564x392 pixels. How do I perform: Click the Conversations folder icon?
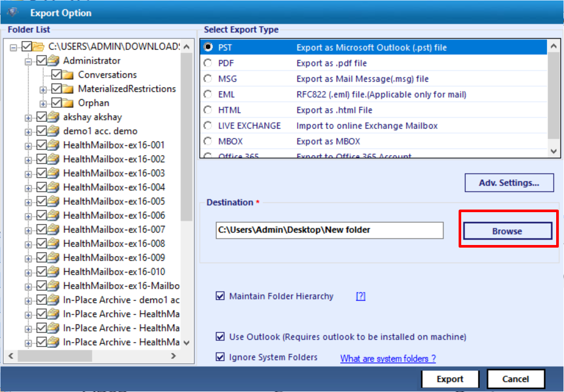click(69, 75)
